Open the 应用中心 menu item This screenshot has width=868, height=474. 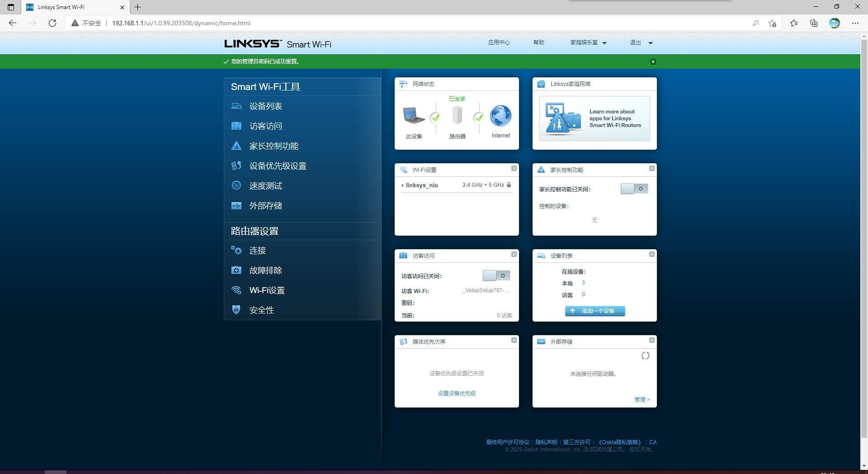499,43
